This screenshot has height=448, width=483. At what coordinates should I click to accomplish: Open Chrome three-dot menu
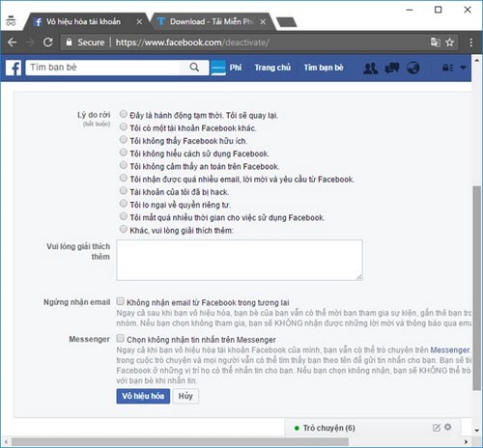470,42
